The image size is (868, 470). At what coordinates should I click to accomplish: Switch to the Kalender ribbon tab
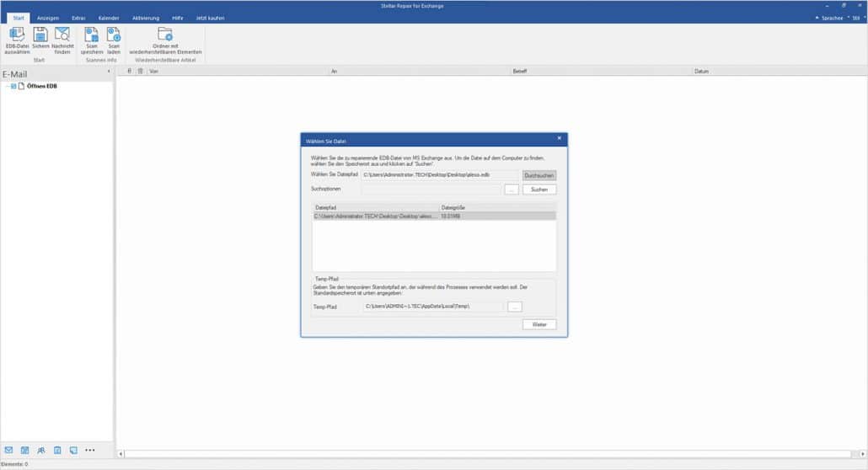[108, 18]
